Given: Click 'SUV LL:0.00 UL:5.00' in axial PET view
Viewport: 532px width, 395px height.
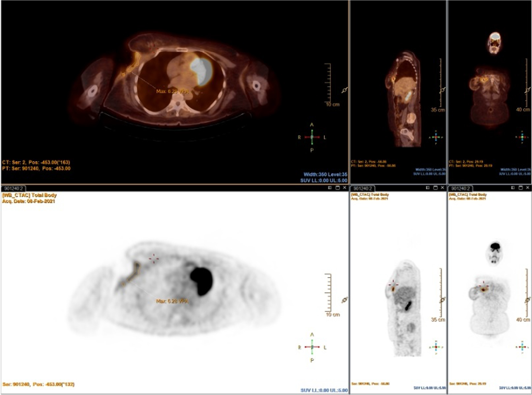Looking at the screenshot, I should coord(324,390).
